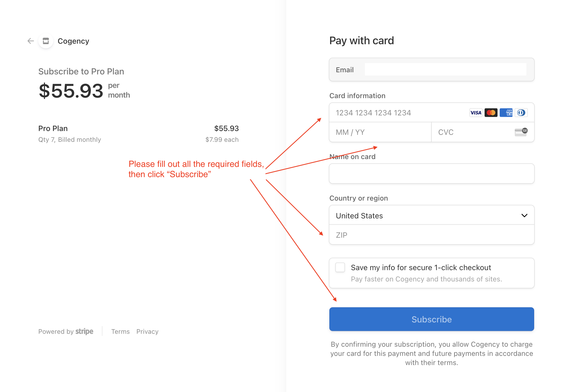The width and height of the screenshot is (587, 392).
Task: Click the Visa card logo
Action: (x=476, y=113)
